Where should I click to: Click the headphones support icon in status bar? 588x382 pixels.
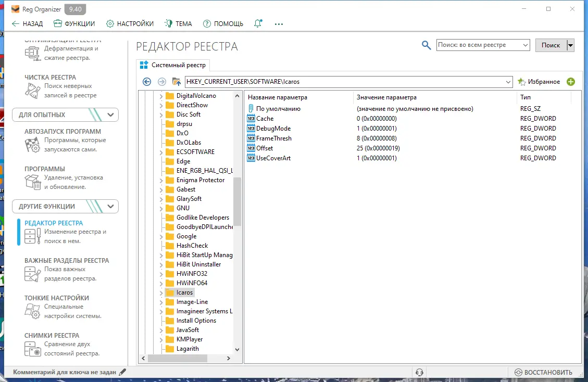pyautogui.click(x=419, y=372)
